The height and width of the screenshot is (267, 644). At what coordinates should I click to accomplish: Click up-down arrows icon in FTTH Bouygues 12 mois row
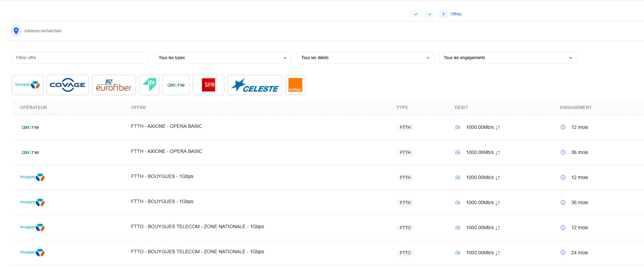click(x=498, y=178)
